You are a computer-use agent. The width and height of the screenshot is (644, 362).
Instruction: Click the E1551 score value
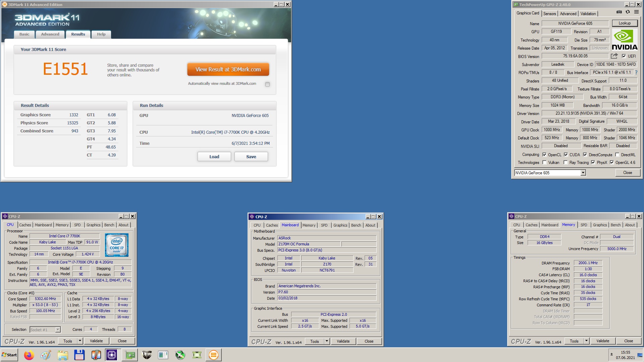[65, 69]
